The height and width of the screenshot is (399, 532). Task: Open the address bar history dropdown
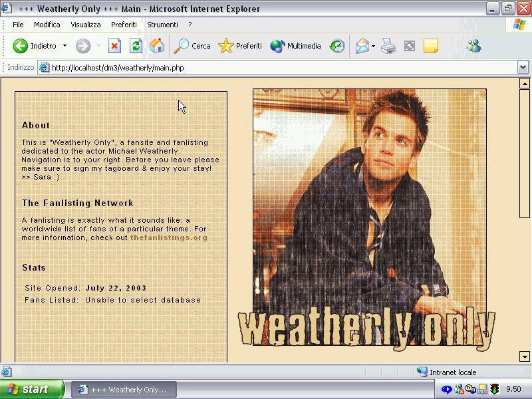(x=524, y=67)
